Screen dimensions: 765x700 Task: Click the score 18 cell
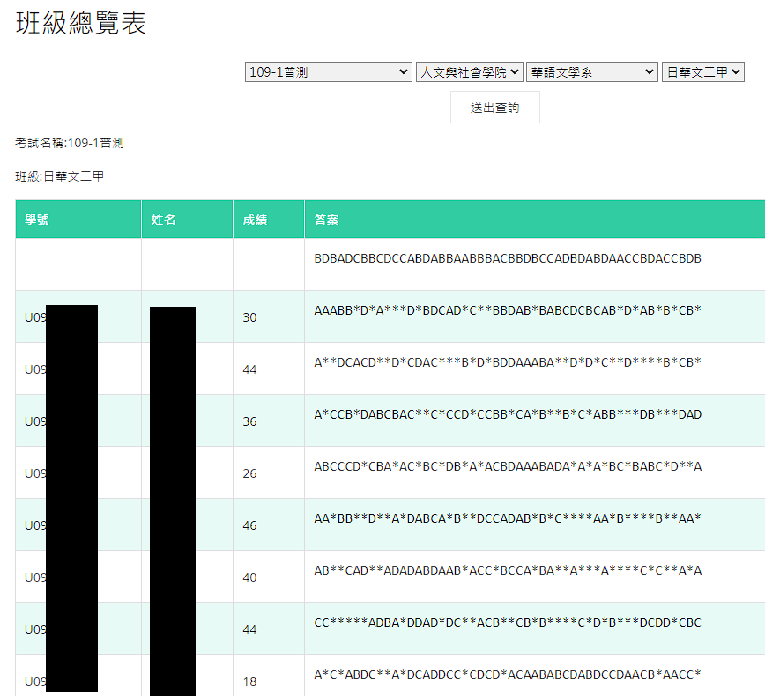click(249, 681)
